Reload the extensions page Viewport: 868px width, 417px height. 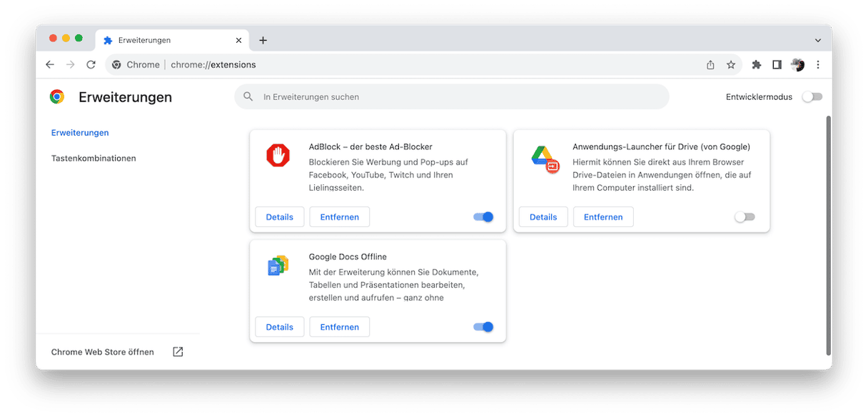tap(91, 64)
